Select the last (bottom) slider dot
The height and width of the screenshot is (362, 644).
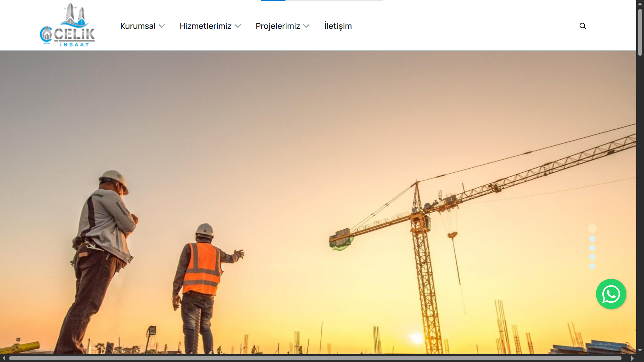point(592,266)
